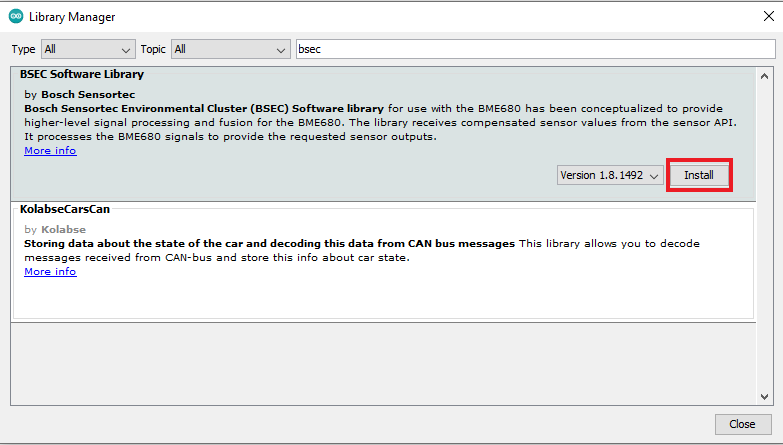This screenshot has height=445, width=783.
Task: Close the Library Manager window with X
Action: pyautogui.click(x=769, y=16)
